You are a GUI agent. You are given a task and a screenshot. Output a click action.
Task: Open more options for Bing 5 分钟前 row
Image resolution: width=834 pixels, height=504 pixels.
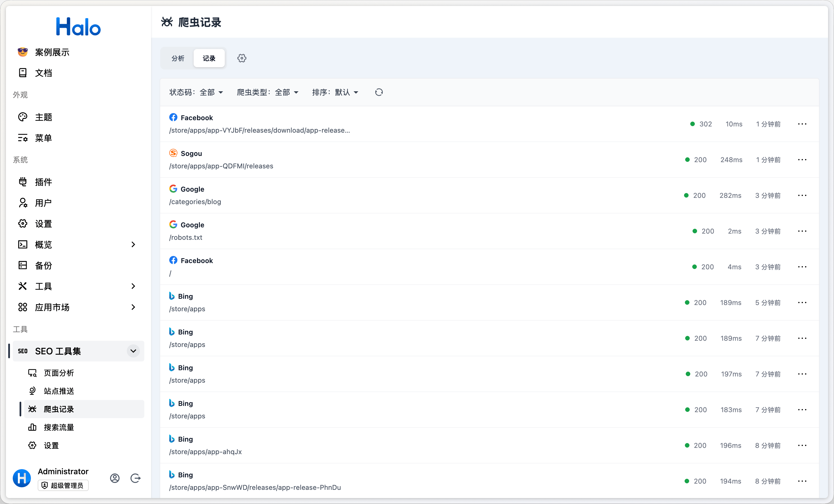coord(802,303)
